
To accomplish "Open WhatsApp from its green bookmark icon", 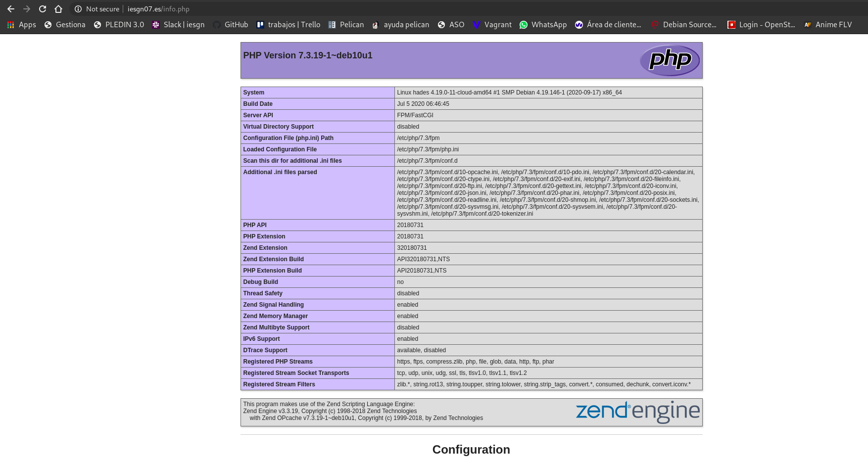I will [523, 24].
